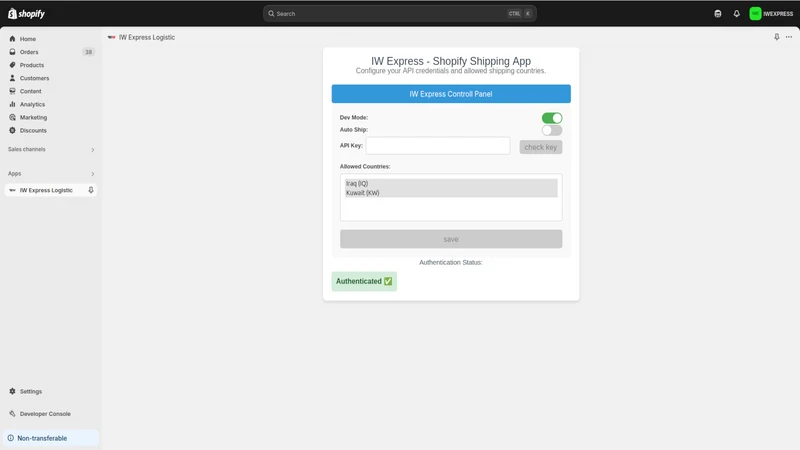The width and height of the screenshot is (800, 450).
Task: Click the Orders inbox icon
Action: (x=12, y=52)
